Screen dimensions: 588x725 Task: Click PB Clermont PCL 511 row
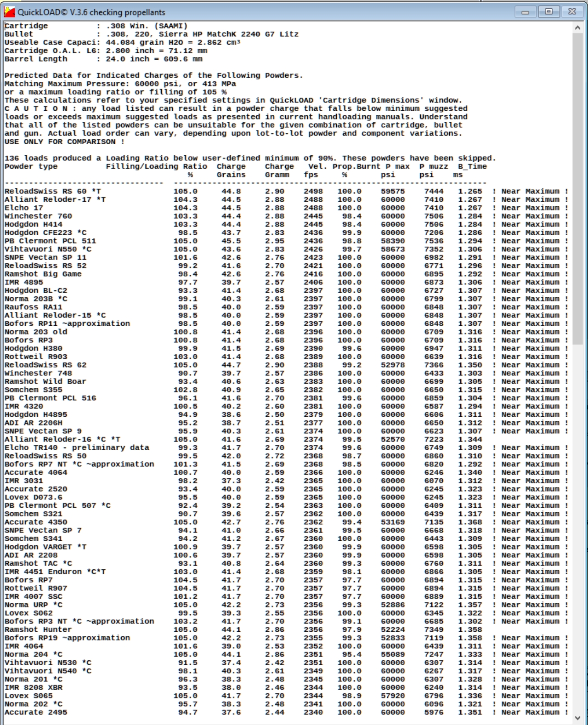pyautogui.click(x=286, y=241)
